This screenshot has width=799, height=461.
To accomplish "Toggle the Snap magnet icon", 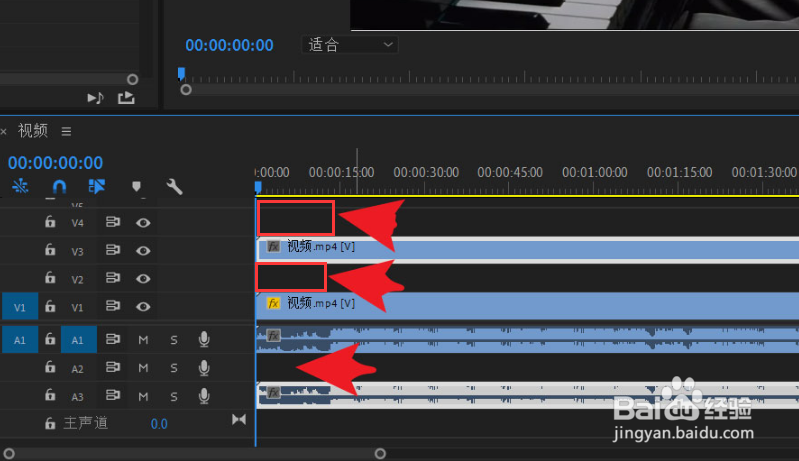I will pyautogui.click(x=59, y=186).
